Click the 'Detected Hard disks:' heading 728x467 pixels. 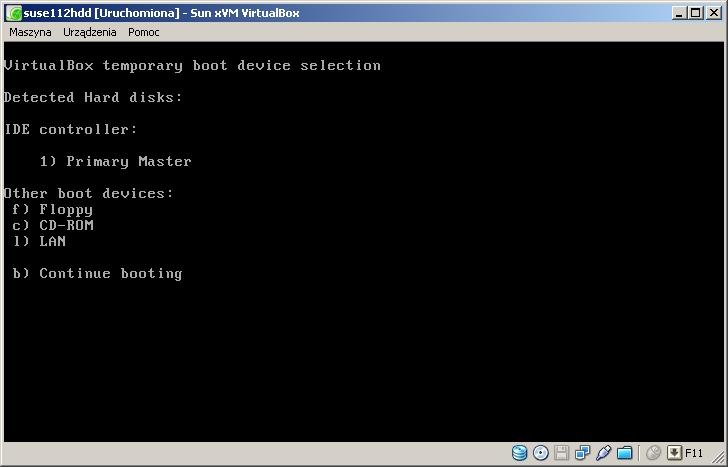point(93,97)
